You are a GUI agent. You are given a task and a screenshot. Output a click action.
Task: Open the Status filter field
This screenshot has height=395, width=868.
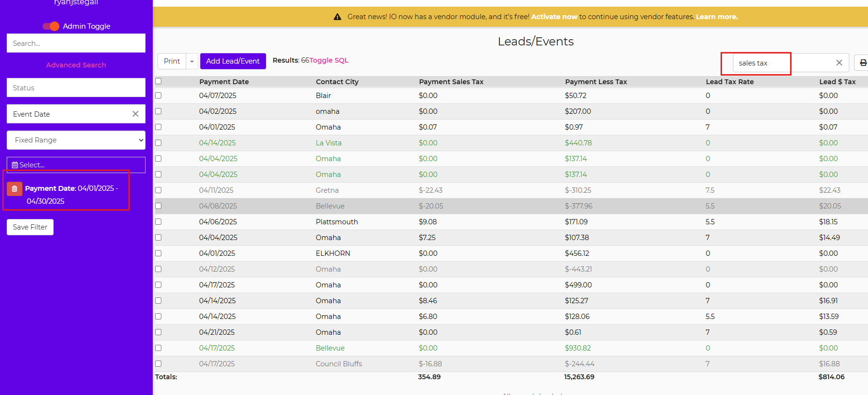pos(76,88)
